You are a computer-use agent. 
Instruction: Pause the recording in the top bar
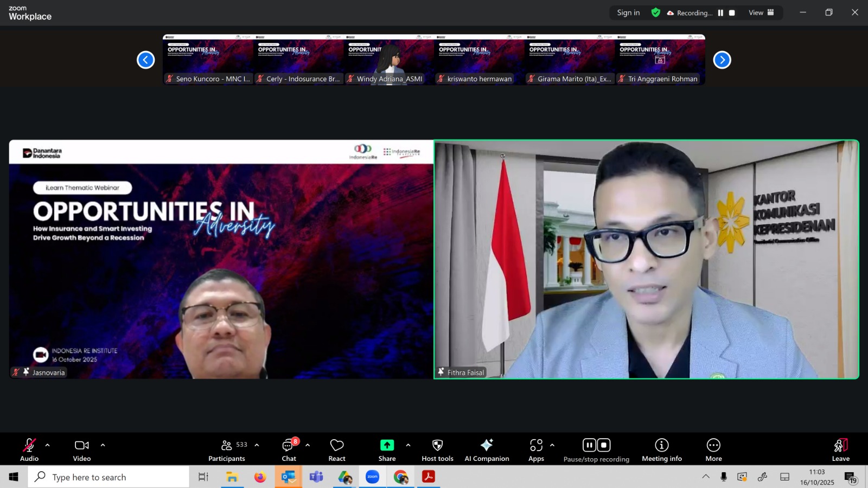click(720, 13)
